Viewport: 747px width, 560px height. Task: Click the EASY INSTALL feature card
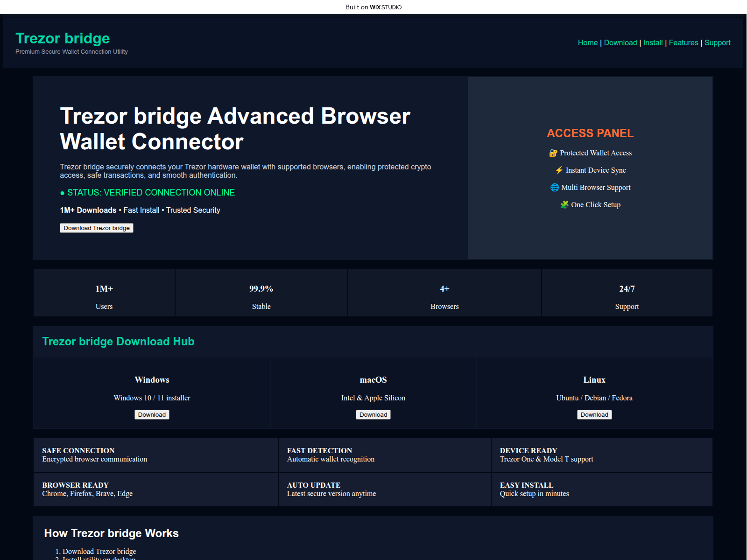click(x=602, y=490)
